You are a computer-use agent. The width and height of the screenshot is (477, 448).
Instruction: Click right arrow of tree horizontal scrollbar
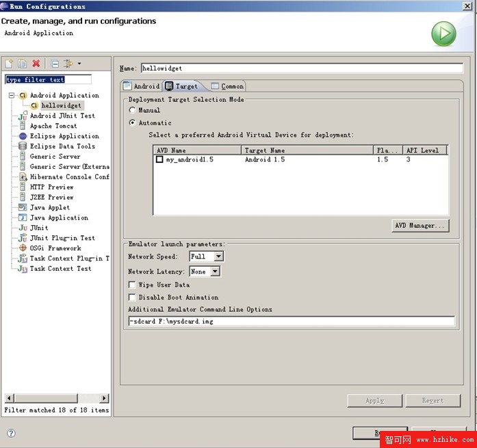[x=104, y=398]
